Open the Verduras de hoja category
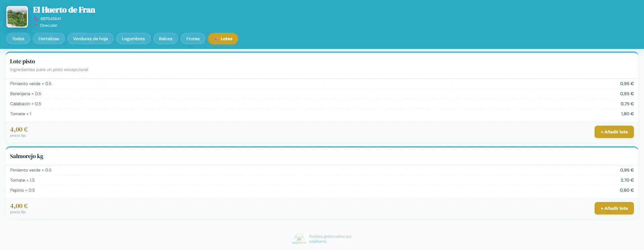The image size is (644, 250). [x=90, y=39]
